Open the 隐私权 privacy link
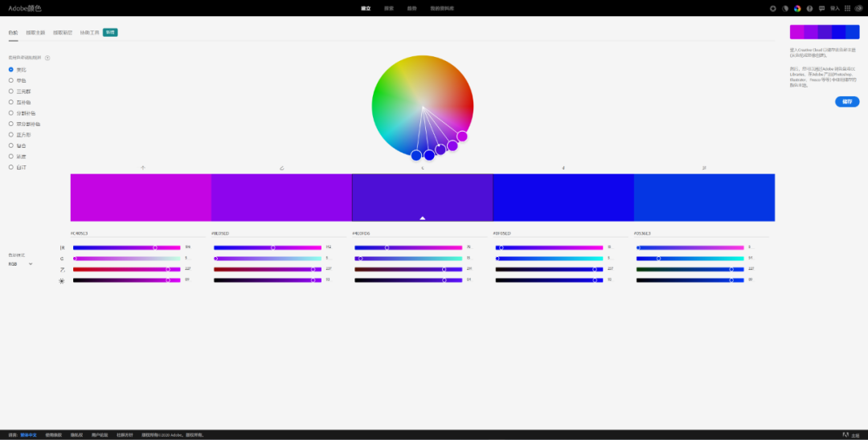This screenshot has height=440, width=868. click(x=76, y=435)
